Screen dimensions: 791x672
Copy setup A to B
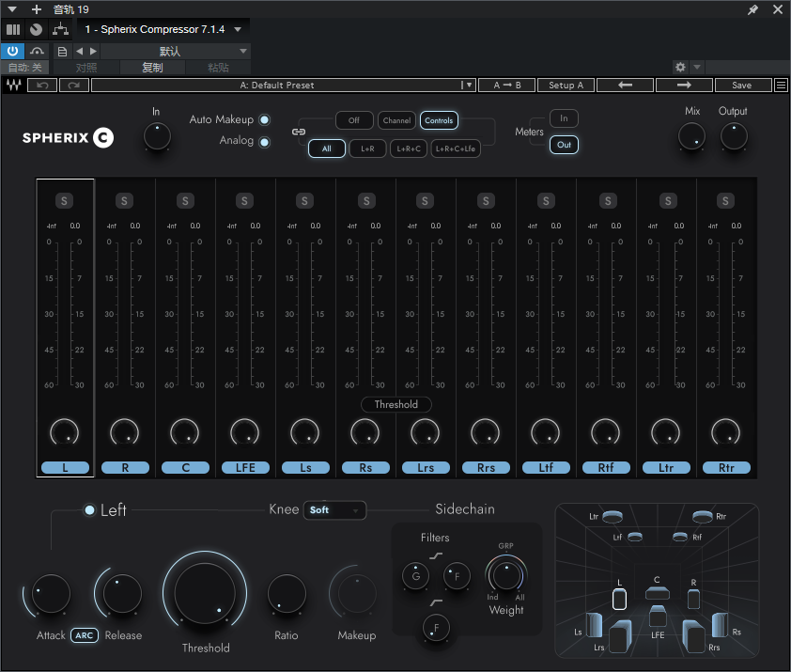[506, 85]
